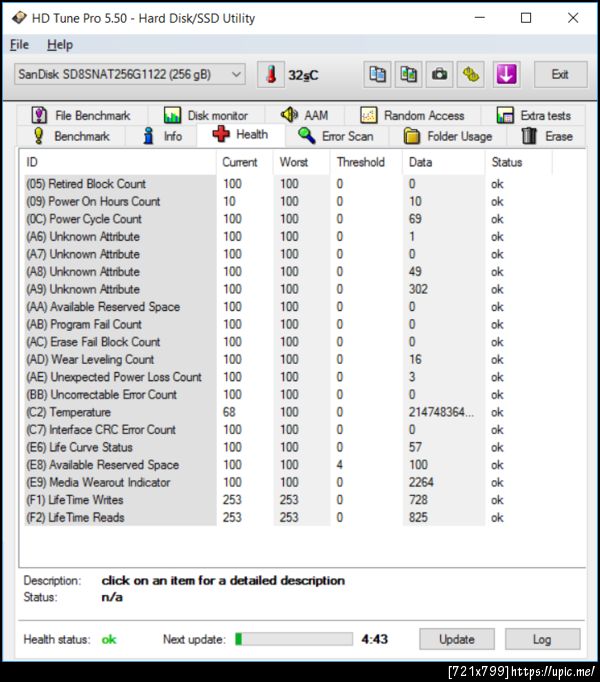Click the AAM speaker icon
Image resolution: width=600 pixels, height=682 pixels.
[x=289, y=115]
